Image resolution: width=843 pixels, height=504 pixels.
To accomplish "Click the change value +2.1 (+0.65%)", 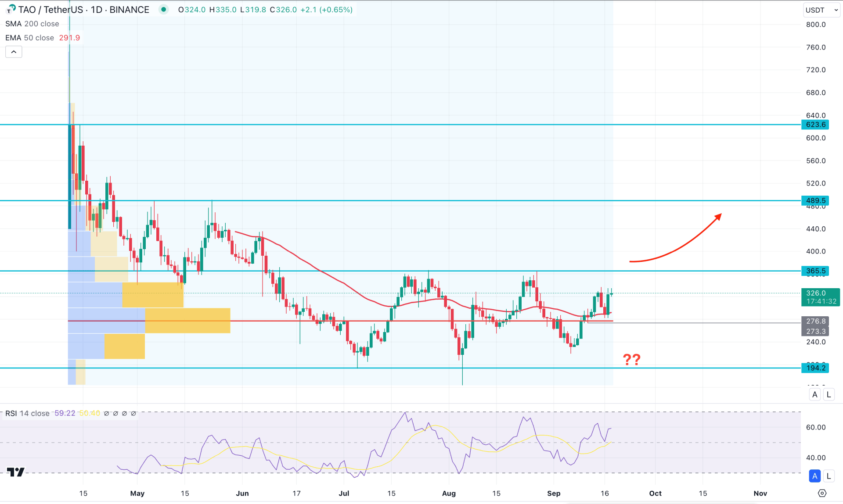I will pyautogui.click(x=327, y=10).
